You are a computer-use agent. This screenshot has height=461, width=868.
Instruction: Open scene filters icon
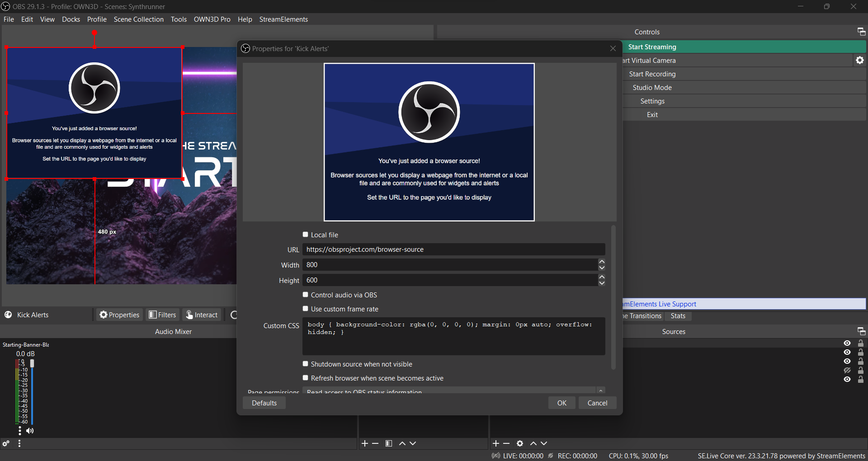389,443
